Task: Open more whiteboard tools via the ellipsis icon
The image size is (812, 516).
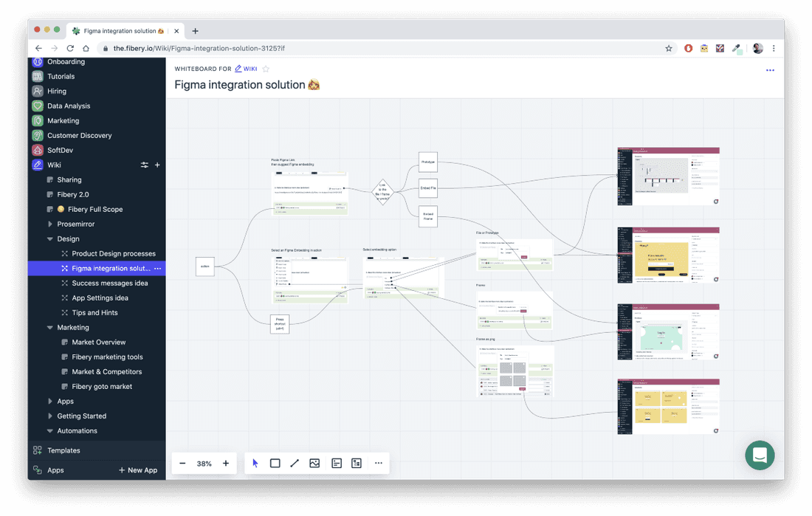Action: (378, 463)
